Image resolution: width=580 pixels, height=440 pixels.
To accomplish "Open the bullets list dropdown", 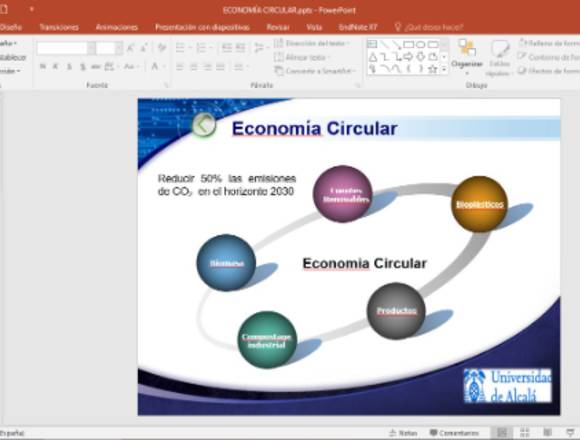I will [x=190, y=48].
